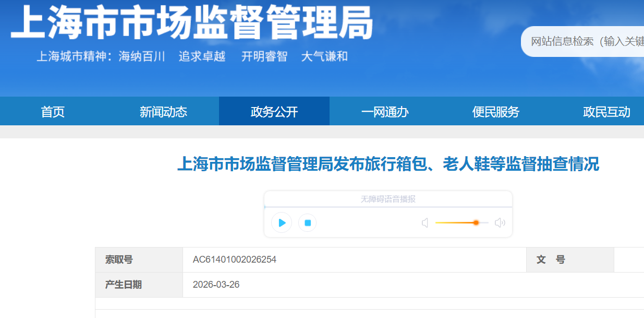Click the 上海城市精神 slogan text
644x318 pixels.
coord(192,56)
